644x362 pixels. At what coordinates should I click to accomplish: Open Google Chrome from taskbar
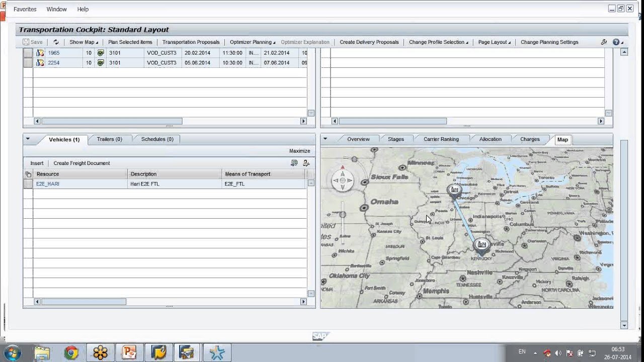pyautogui.click(x=71, y=353)
